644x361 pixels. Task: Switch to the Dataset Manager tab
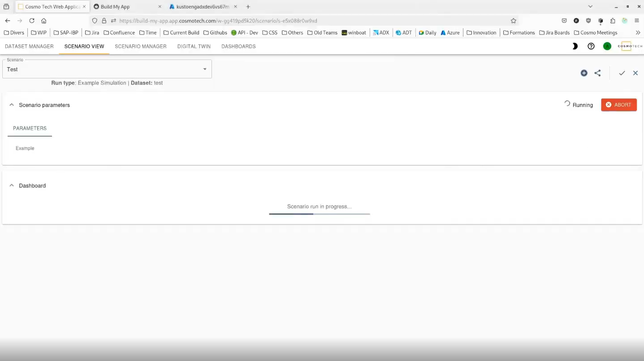click(x=29, y=46)
